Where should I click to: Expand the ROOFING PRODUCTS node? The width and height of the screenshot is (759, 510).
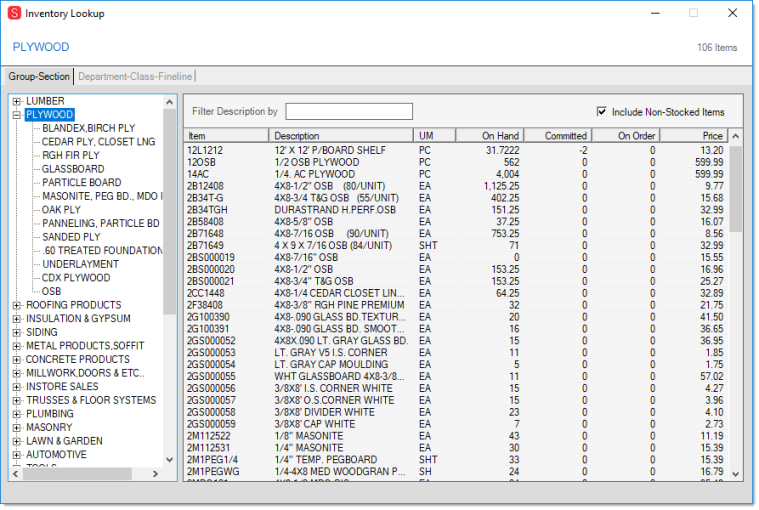[17, 305]
